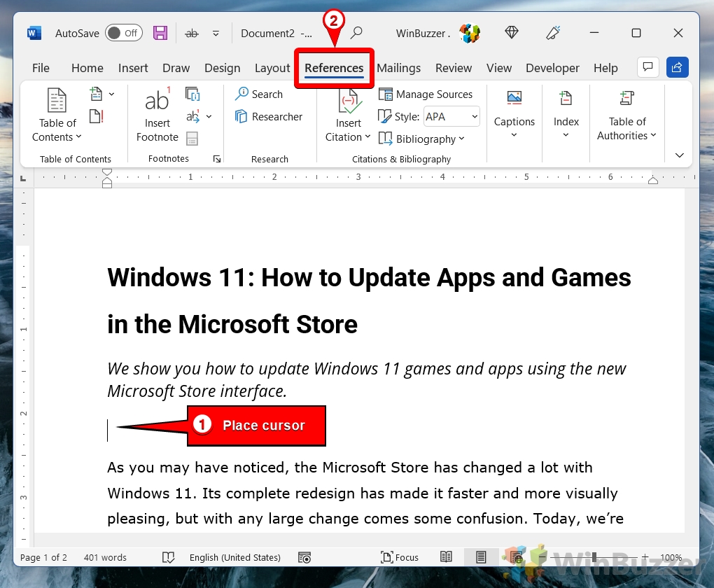Click Manage Sources button

426,94
